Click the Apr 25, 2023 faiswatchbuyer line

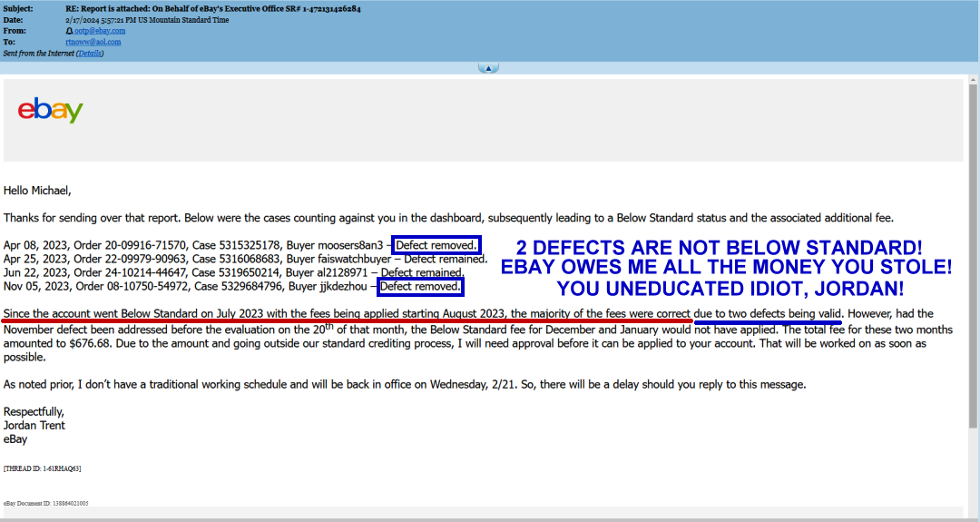[245, 259]
